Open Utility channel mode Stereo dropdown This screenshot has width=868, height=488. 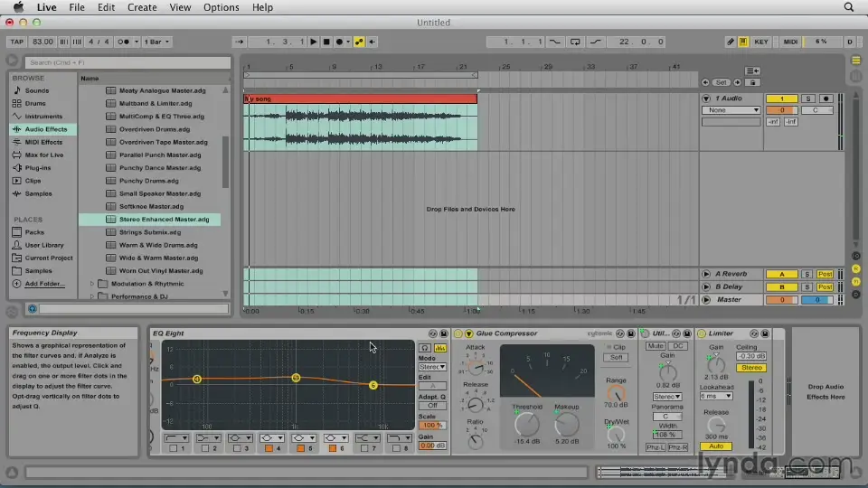coord(667,397)
